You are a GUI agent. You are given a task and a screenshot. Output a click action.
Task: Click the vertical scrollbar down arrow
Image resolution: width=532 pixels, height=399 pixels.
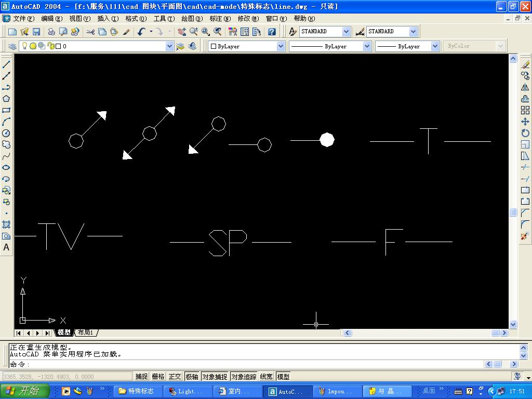pyautogui.click(x=513, y=324)
